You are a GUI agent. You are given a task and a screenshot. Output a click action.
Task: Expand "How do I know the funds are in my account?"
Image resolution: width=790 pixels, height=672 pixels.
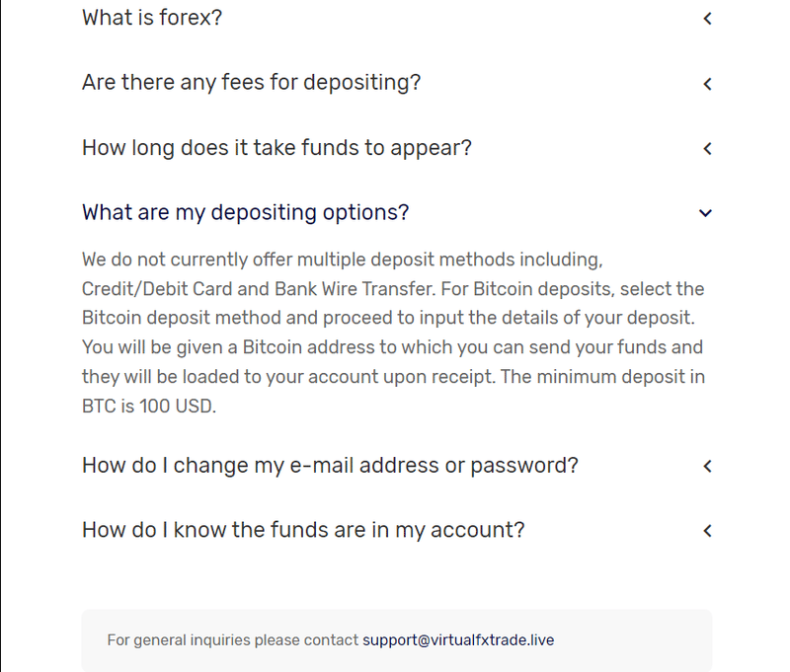point(303,530)
